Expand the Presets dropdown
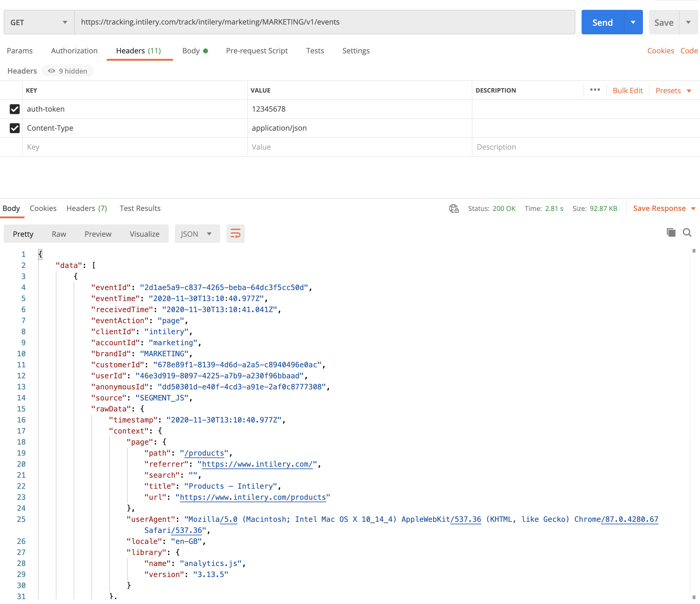The height and width of the screenshot is (604, 700). [x=673, y=90]
